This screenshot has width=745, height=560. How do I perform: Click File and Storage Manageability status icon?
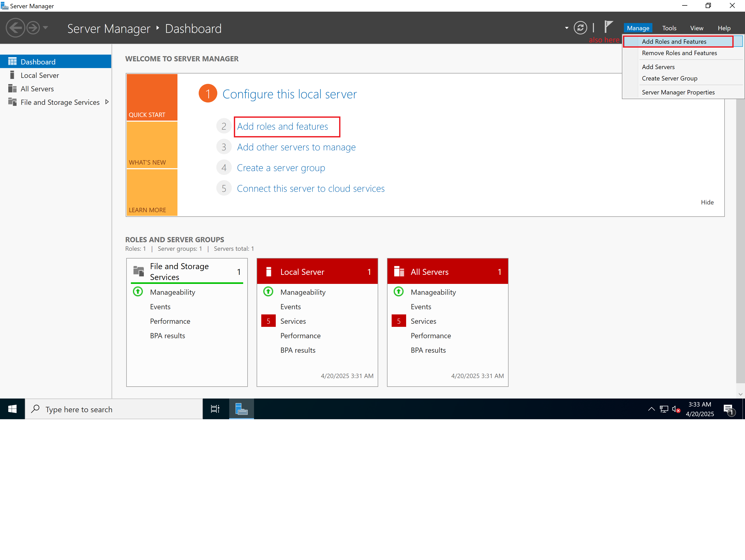138,291
